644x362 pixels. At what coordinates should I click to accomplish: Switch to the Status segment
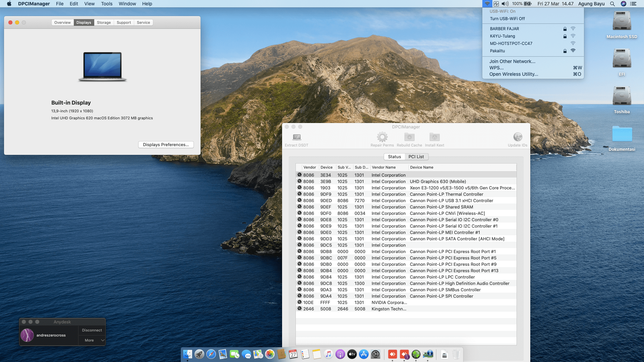[394, 157]
